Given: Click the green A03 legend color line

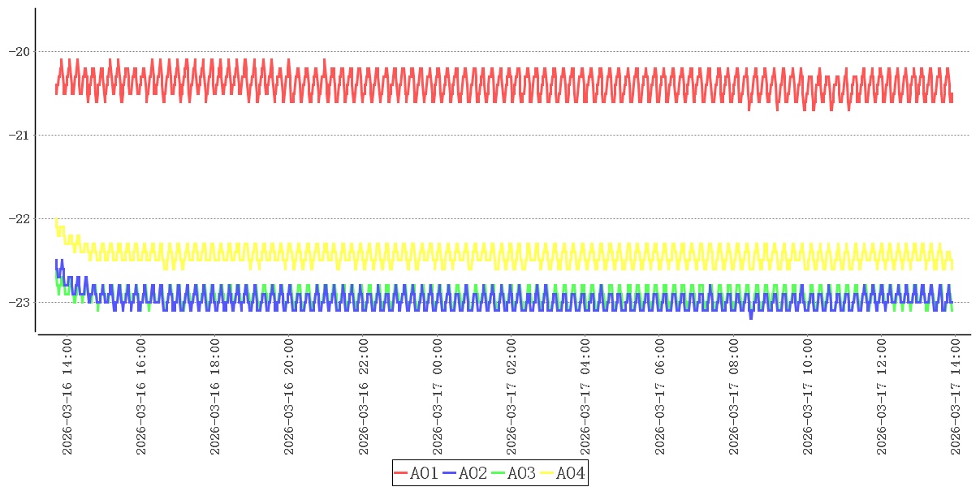Looking at the screenshot, I should [499, 473].
